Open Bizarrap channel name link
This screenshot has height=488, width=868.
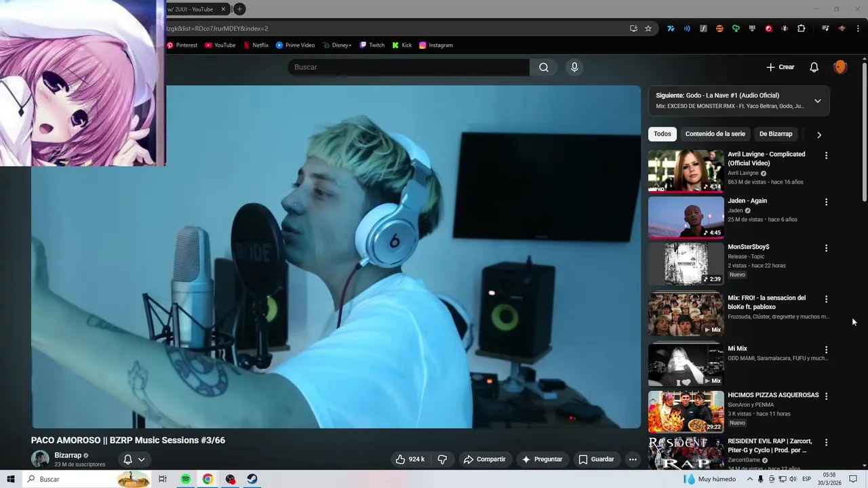click(x=68, y=455)
